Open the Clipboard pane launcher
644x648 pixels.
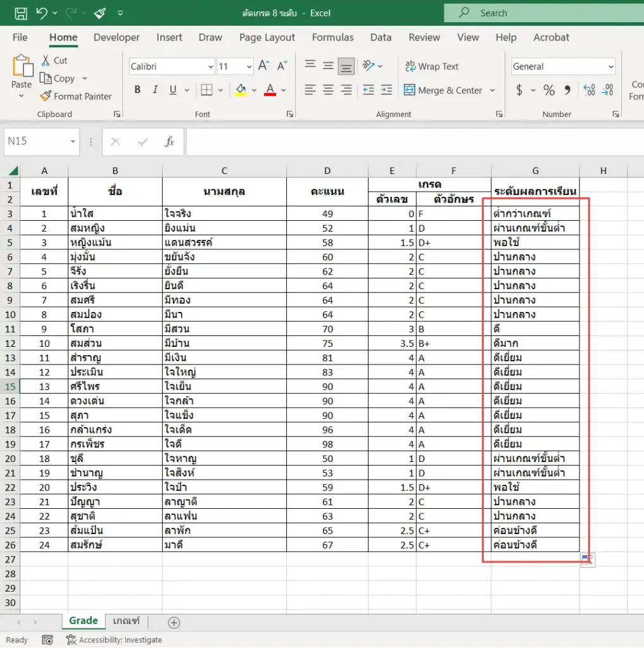[117, 114]
